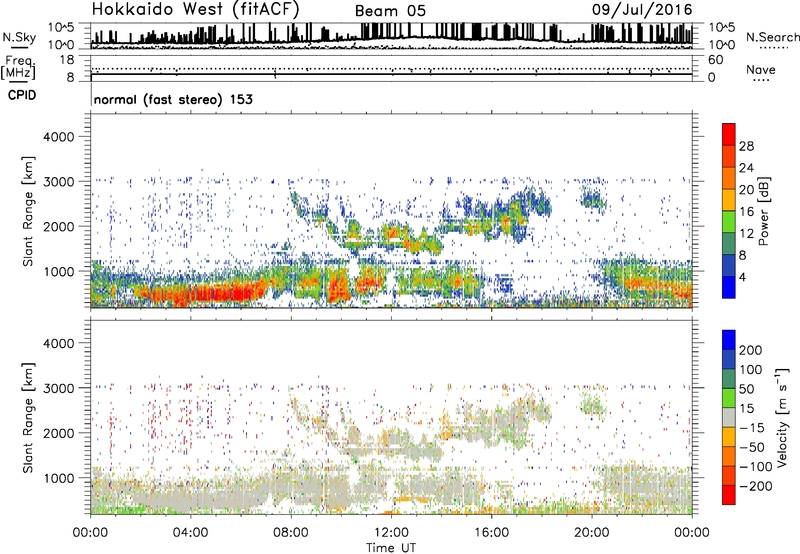
Task: Click the velocity panel 'Slant Range [km]' label
Action: (x=28, y=418)
